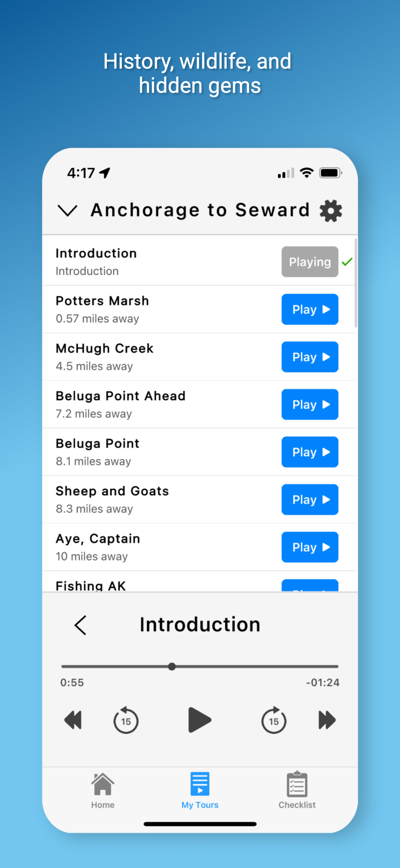Start playback with the large play icon

pyautogui.click(x=199, y=720)
